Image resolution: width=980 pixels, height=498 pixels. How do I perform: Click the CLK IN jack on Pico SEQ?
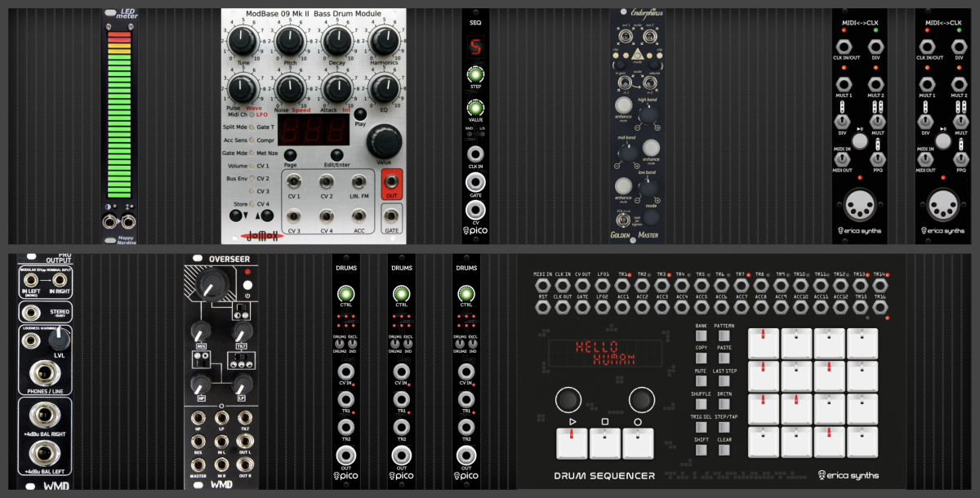pyautogui.click(x=475, y=153)
